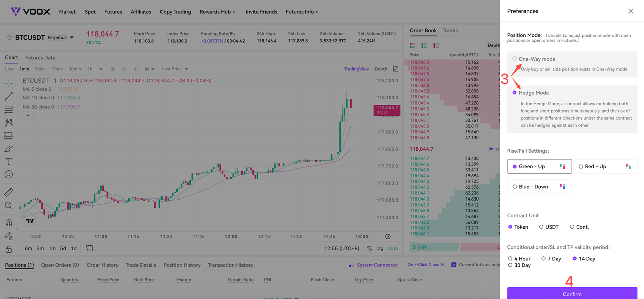This screenshot has width=644, height=299.
Task: Open Rewards Hub dropdown menu
Action: pos(217,12)
